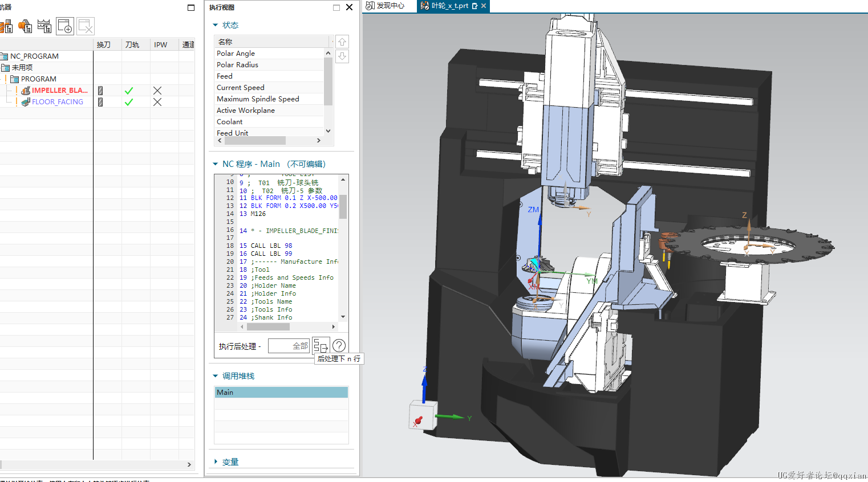The width and height of the screenshot is (868, 482).
Task: Select Coolant status row
Action: point(269,122)
